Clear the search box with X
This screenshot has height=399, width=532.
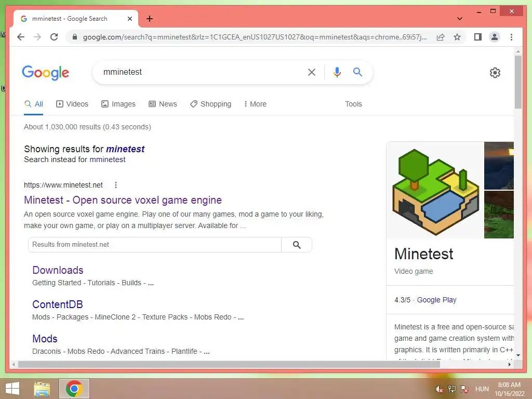tap(312, 72)
